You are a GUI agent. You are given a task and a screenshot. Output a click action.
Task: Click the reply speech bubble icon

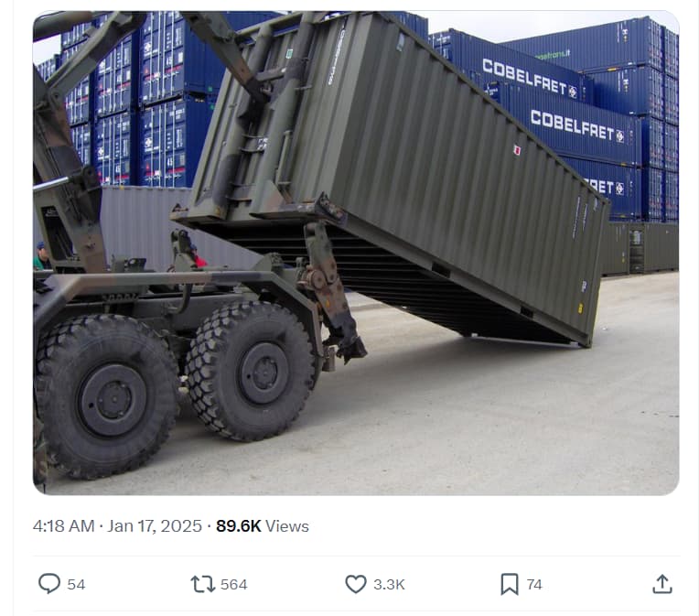(49, 583)
